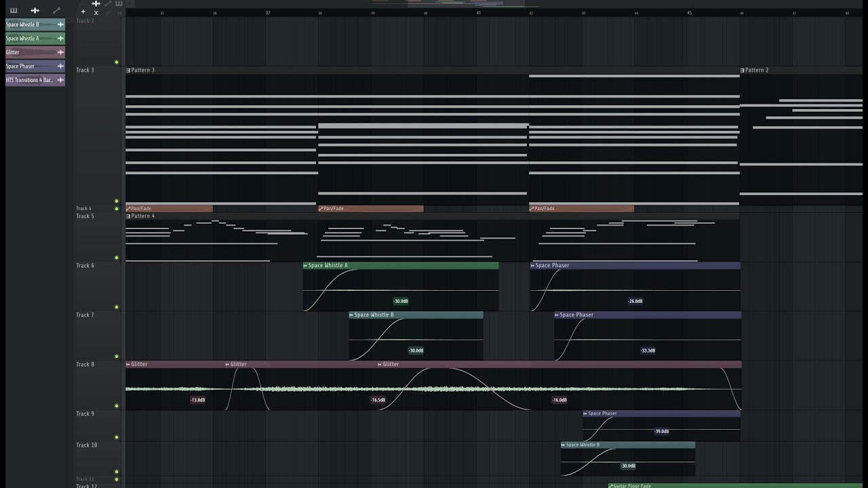Mute Track 10 with its green dot
The width and height of the screenshot is (868, 488).
pos(117,472)
